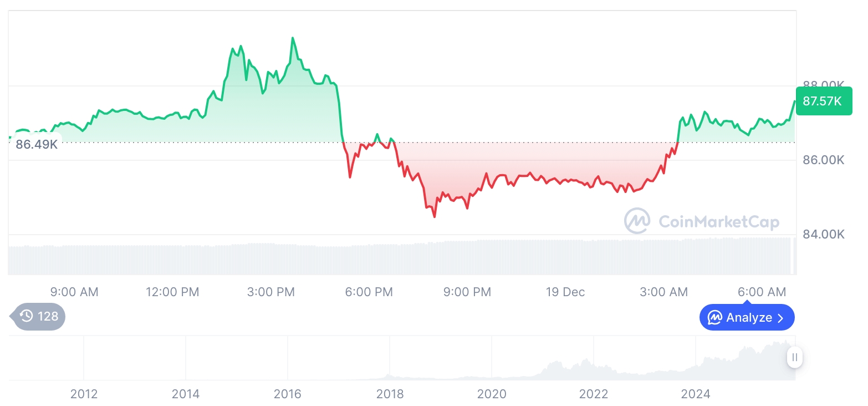This screenshot has height=406, width=868.
Task: Expand the Analyze button's right chevron
Action: 780,318
